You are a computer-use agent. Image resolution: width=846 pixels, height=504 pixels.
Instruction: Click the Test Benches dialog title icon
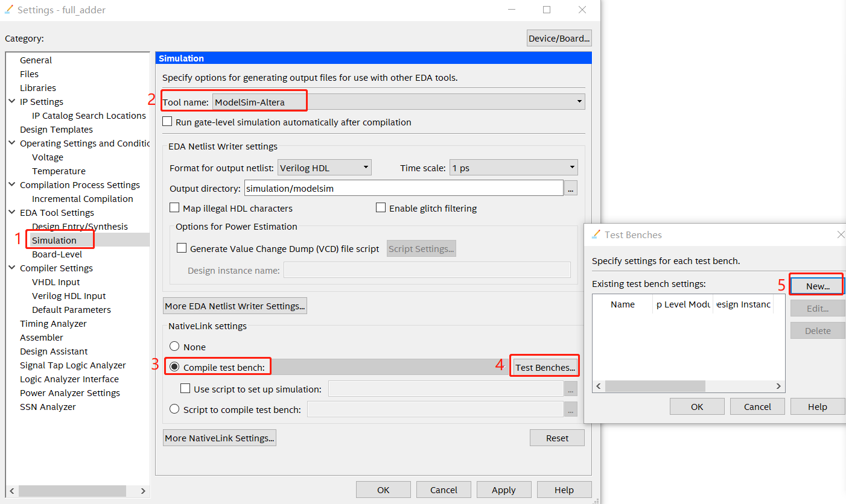point(596,235)
